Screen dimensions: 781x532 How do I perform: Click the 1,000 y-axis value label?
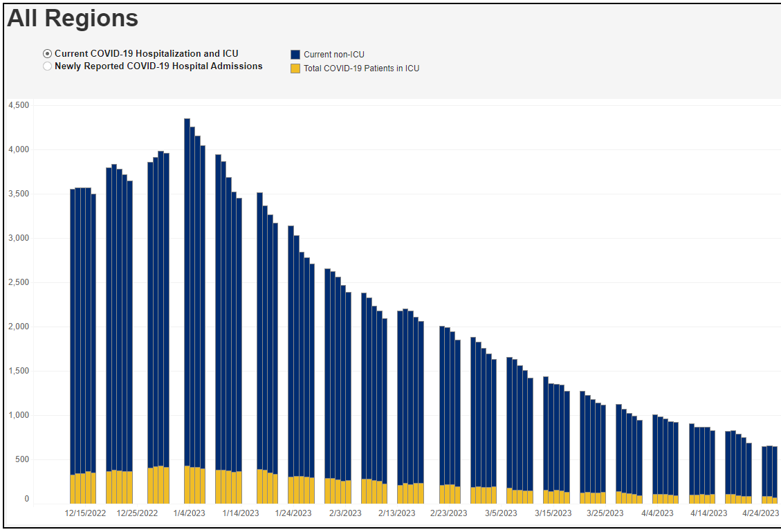(18, 415)
